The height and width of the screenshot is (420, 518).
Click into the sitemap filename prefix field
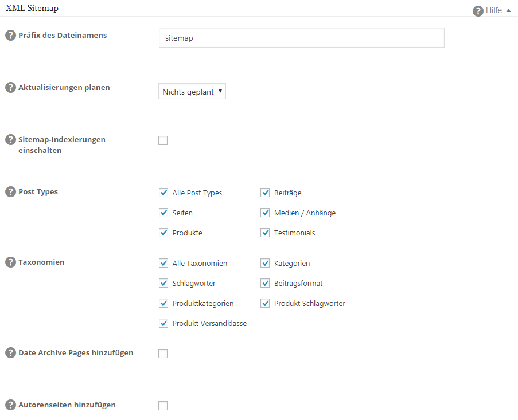tap(301, 38)
